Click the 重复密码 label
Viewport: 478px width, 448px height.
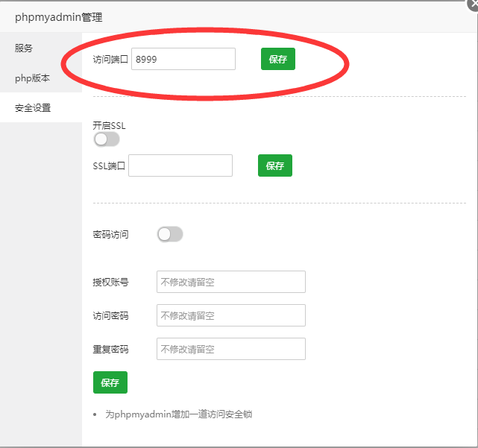coord(110,349)
